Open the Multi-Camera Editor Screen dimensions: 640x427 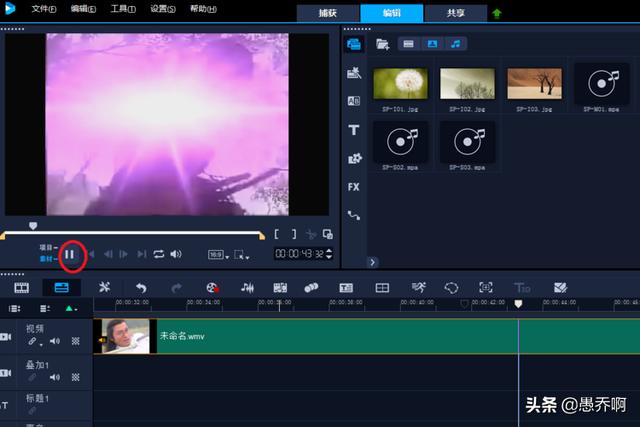(382, 288)
